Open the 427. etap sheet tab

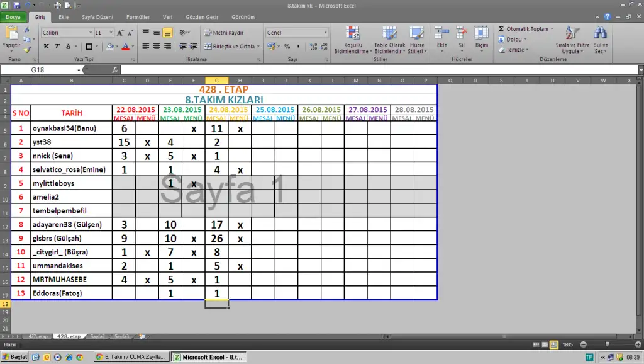click(x=35, y=337)
